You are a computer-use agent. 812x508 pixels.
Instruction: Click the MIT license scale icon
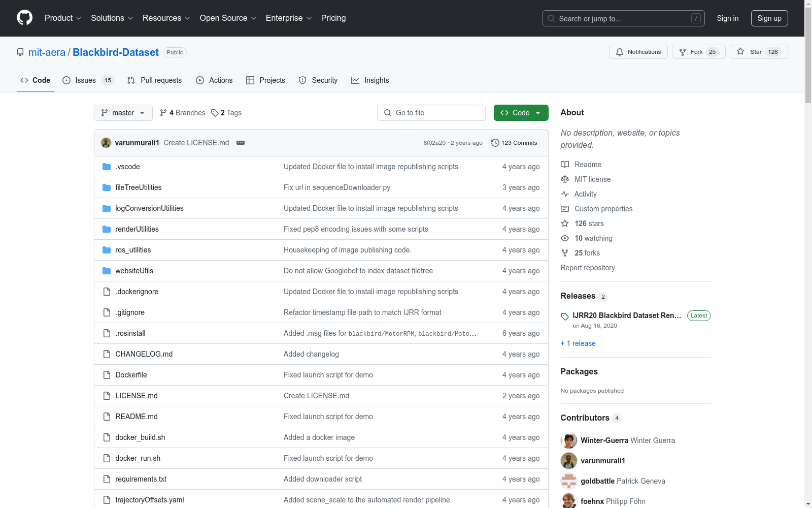(x=565, y=179)
